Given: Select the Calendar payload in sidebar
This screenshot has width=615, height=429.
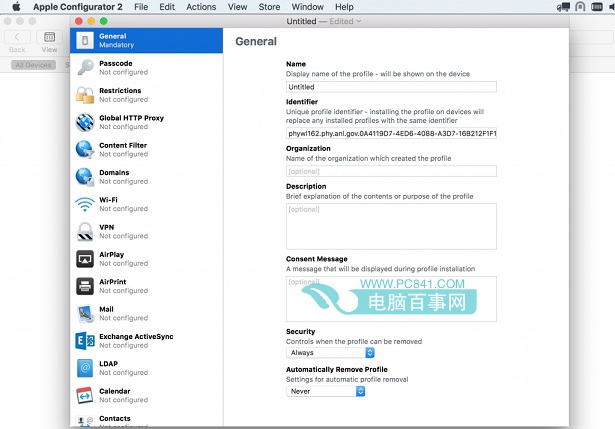Looking at the screenshot, I should 114,395.
